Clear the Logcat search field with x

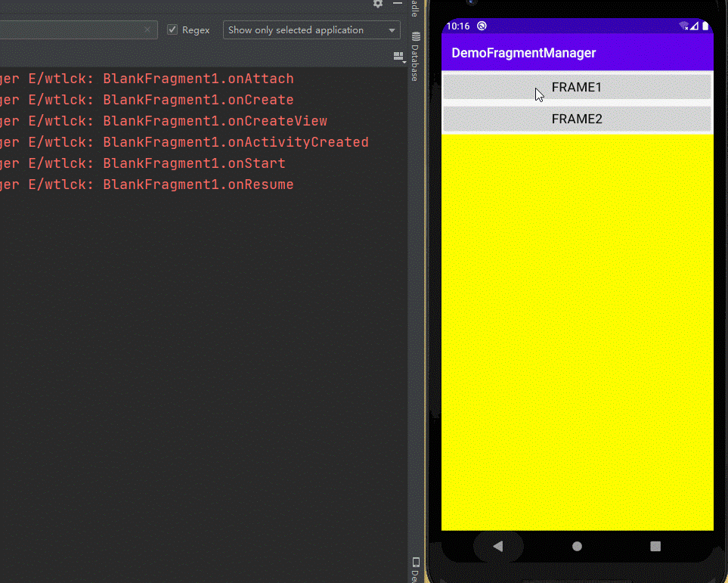tap(147, 29)
